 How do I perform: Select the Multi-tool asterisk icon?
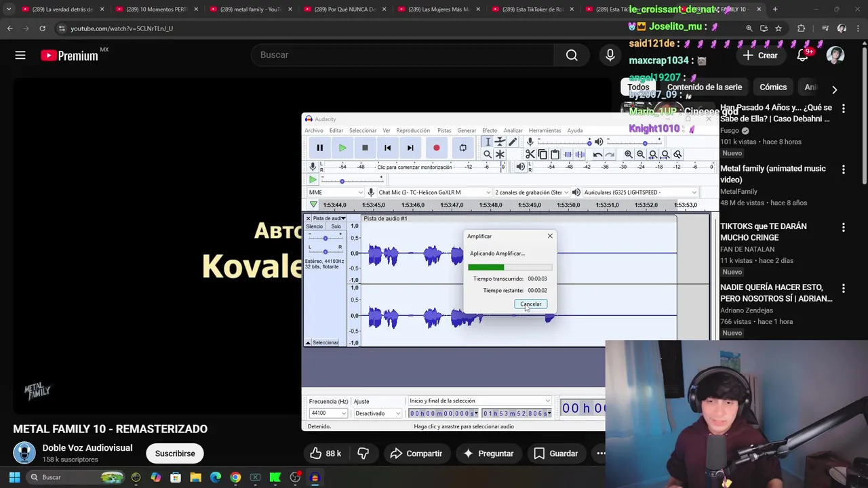(x=500, y=155)
